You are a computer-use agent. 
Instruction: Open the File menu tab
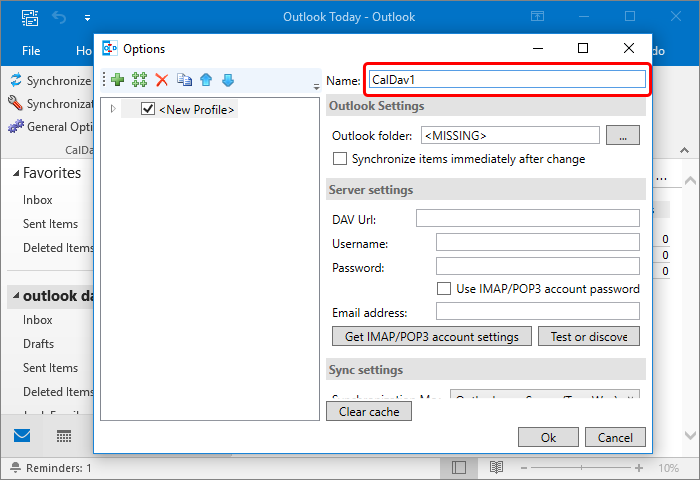pyautogui.click(x=31, y=51)
